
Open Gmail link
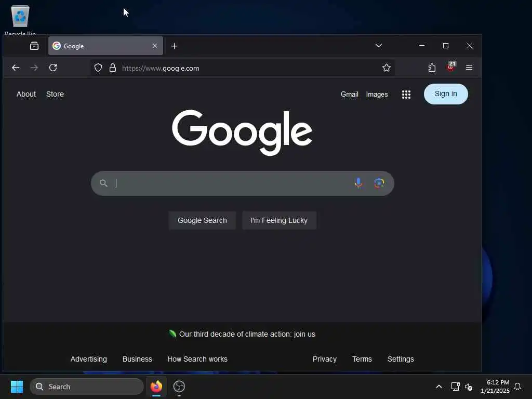[350, 95]
